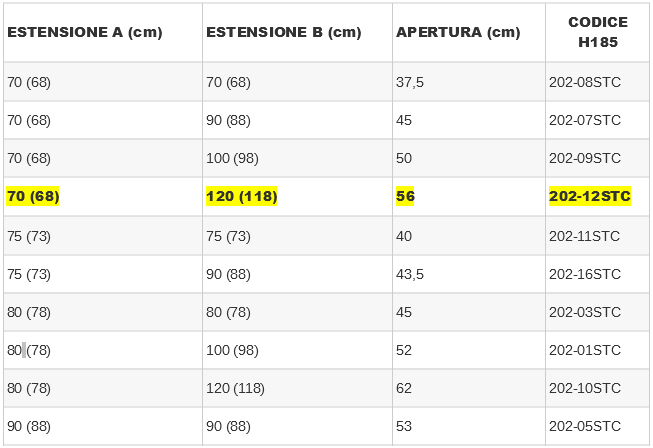Click the 202-01STC code cell
This screenshot has height=448, width=653.
point(585,350)
